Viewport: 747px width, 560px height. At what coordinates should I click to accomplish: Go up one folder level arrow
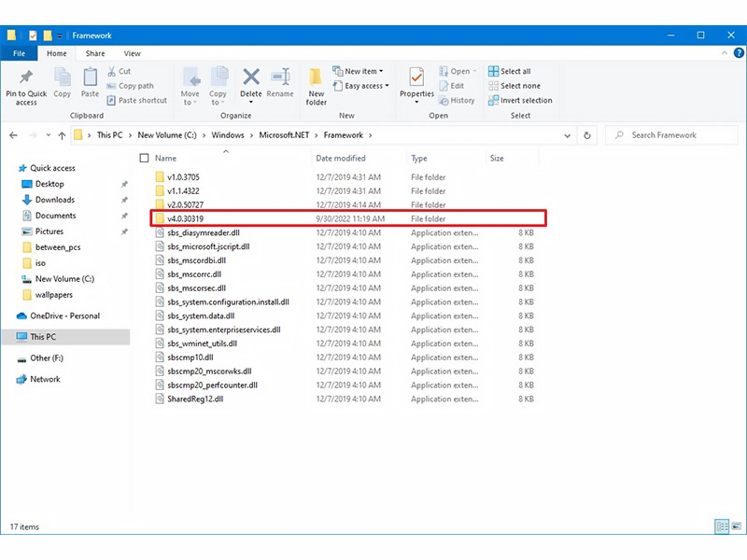coord(62,135)
